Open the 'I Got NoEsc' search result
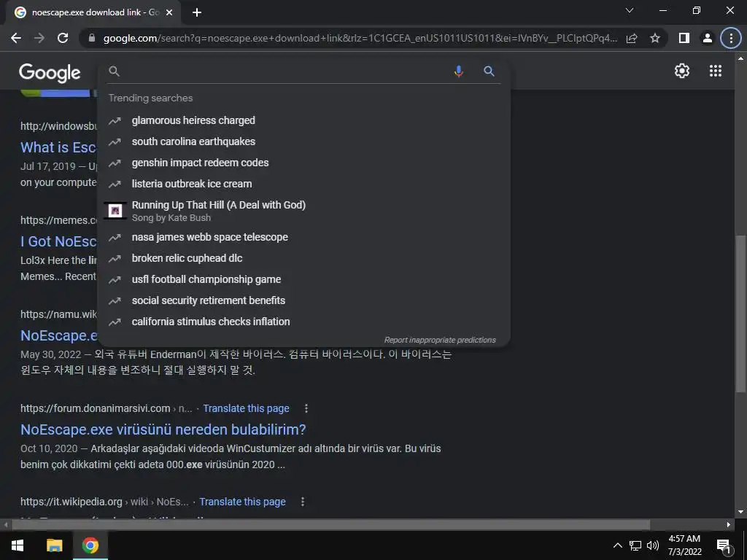Viewport: 747px width, 560px height. click(58, 241)
